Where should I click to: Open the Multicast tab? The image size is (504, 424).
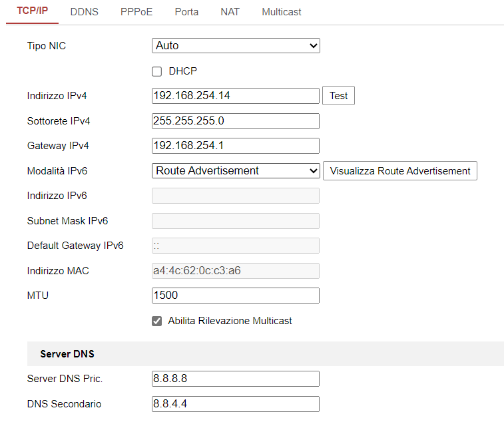coord(281,12)
